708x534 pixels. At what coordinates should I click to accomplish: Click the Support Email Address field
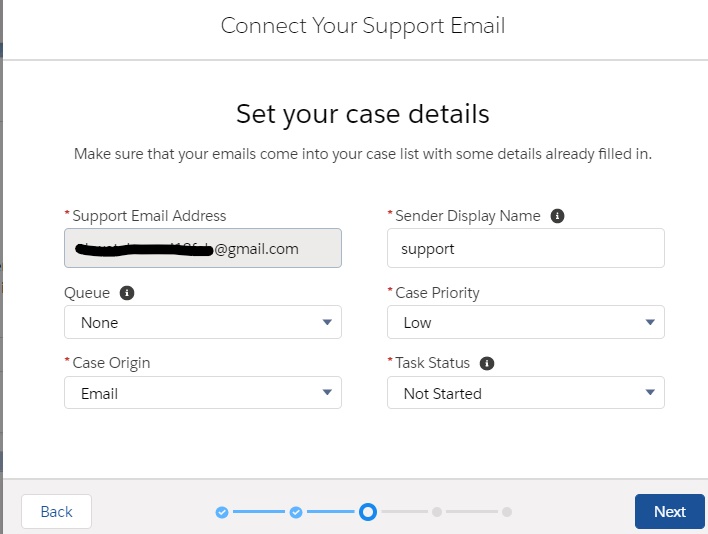[x=202, y=248]
